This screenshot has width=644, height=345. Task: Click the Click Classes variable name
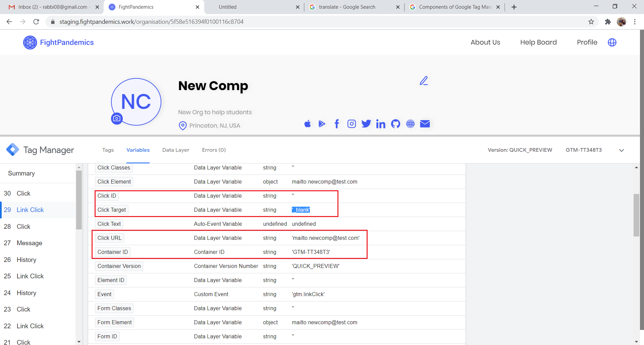pos(114,167)
